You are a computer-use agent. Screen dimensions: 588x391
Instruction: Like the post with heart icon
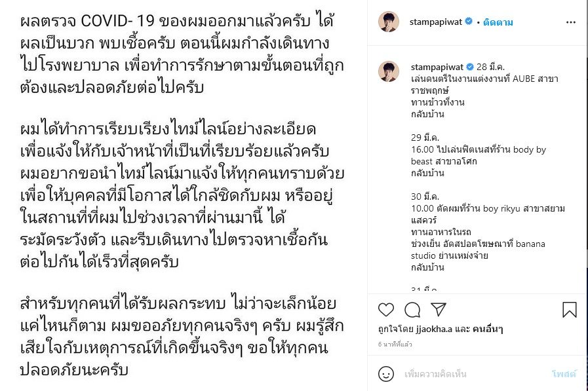(386, 310)
